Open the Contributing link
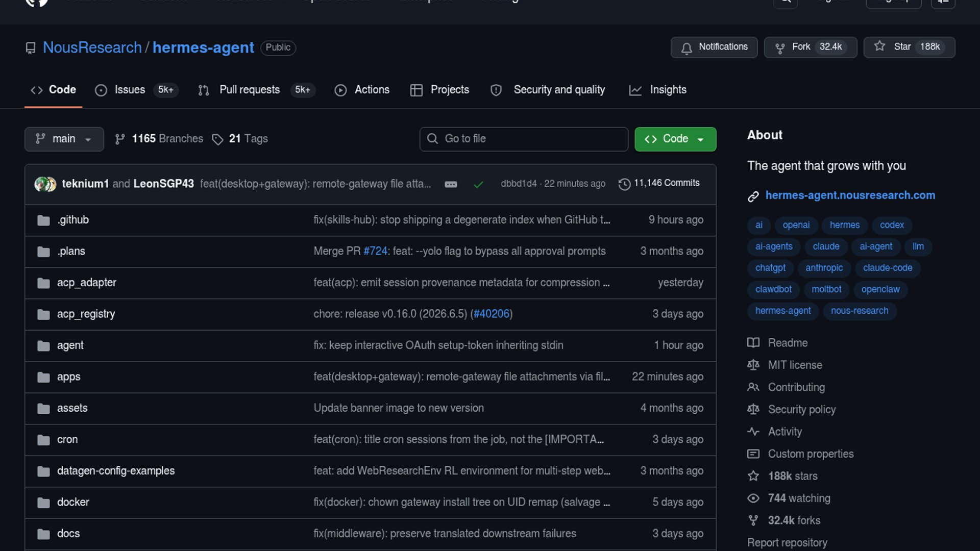The image size is (980, 551). tap(796, 388)
